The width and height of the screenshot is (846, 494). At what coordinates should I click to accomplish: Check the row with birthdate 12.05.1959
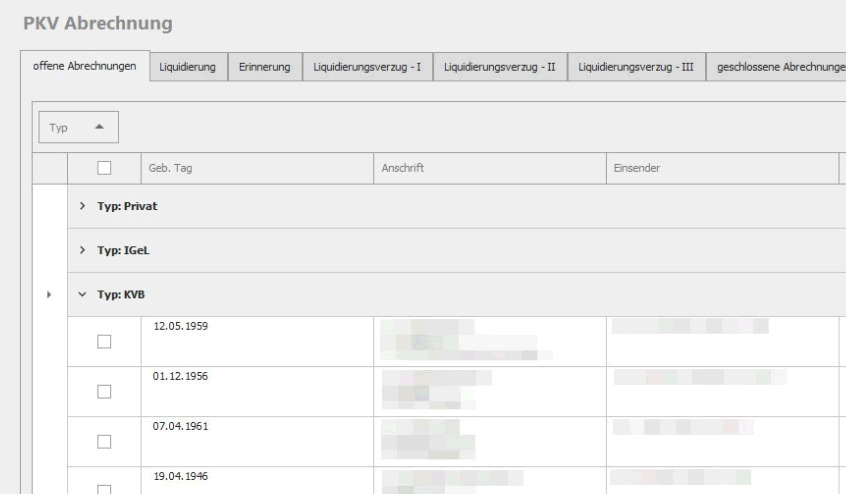102,343
